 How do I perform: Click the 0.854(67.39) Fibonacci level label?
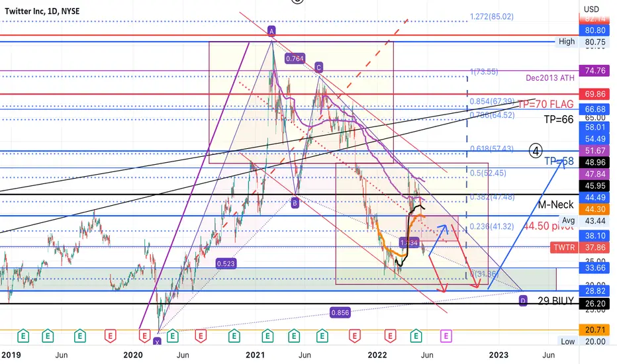[x=492, y=101]
